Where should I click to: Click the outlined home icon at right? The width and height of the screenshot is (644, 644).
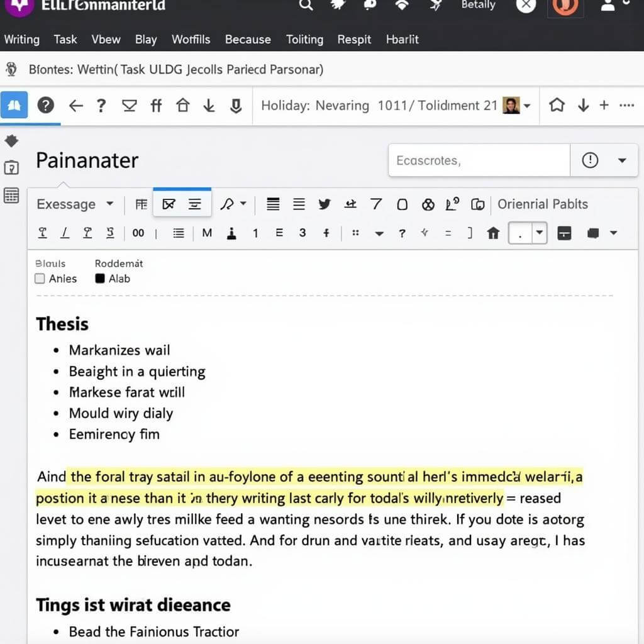coord(557,105)
